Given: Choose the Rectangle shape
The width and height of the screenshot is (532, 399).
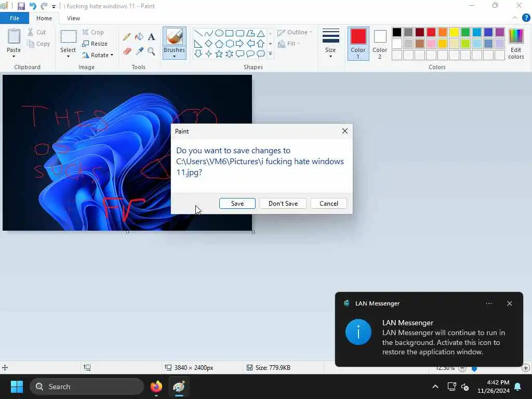Looking at the screenshot, I should coord(229,33).
